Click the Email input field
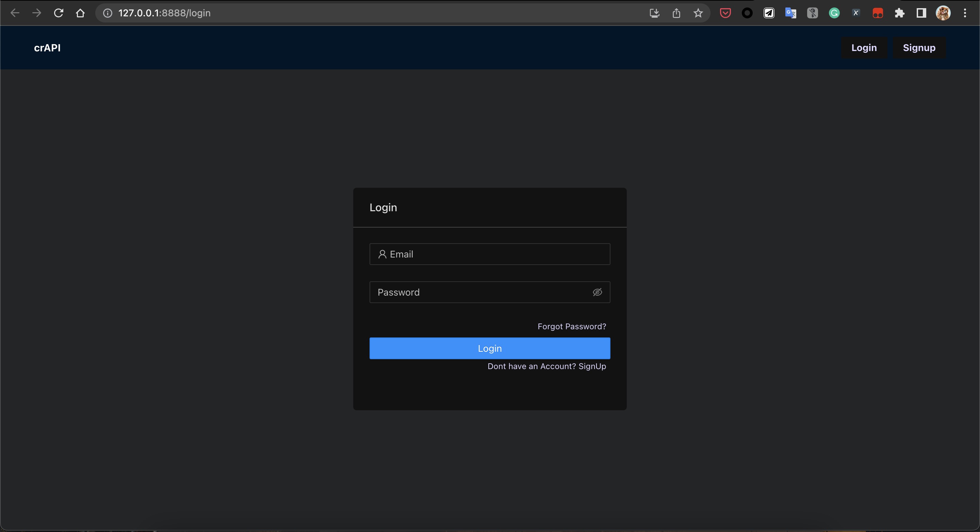This screenshot has width=980, height=532. pos(490,254)
